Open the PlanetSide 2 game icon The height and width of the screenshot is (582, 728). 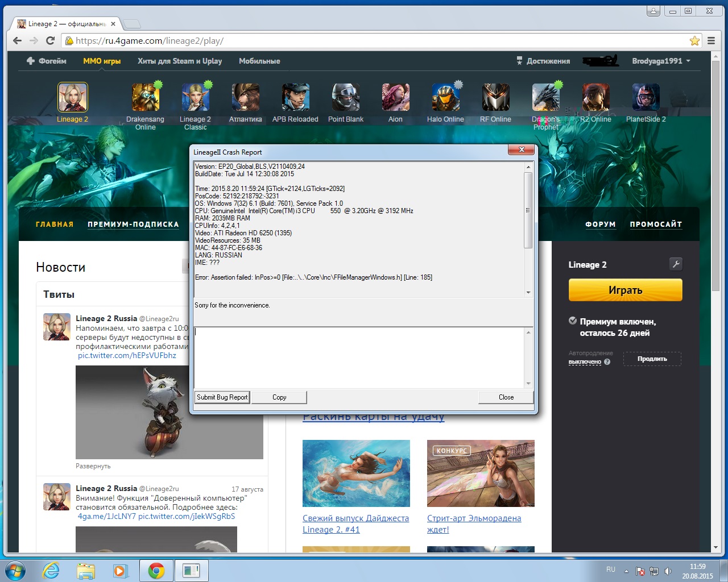tap(646, 97)
